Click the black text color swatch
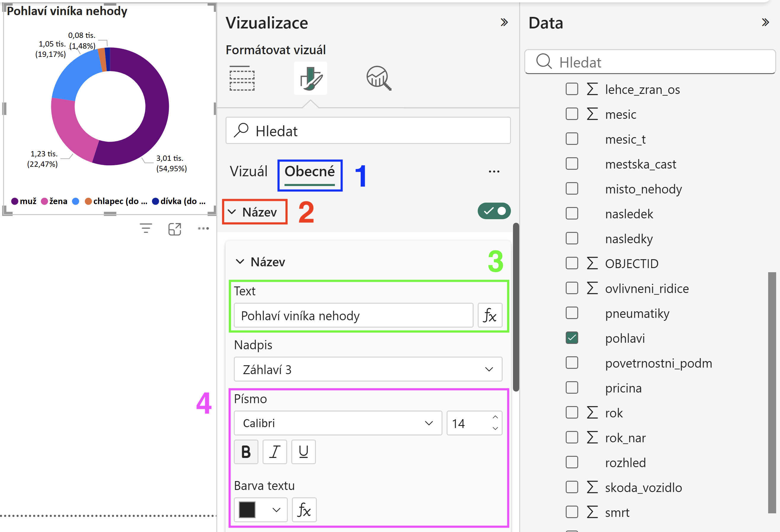This screenshot has width=780, height=532. tap(247, 510)
